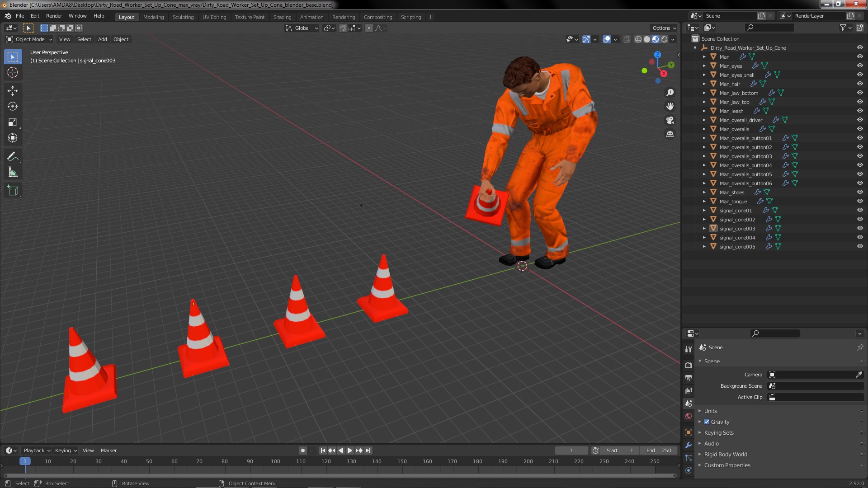
Task: Uncheck the Gravity checkbox
Action: point(707,422)
